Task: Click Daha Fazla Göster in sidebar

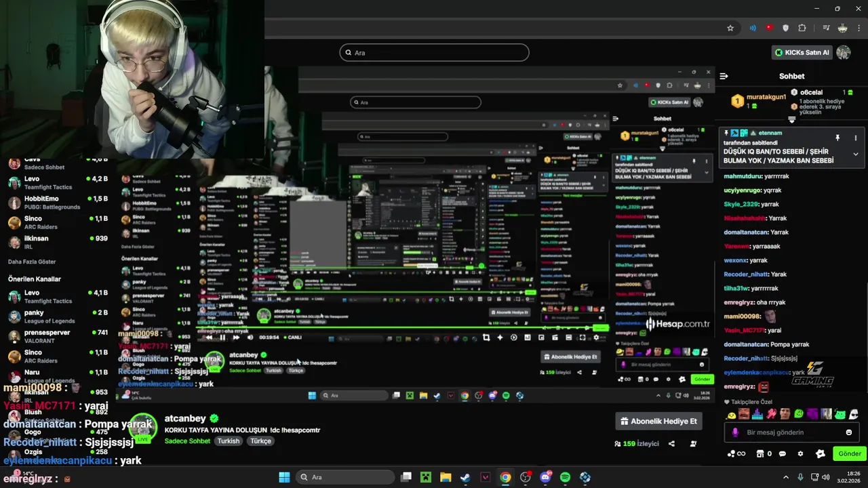Action: coord(32,262)
